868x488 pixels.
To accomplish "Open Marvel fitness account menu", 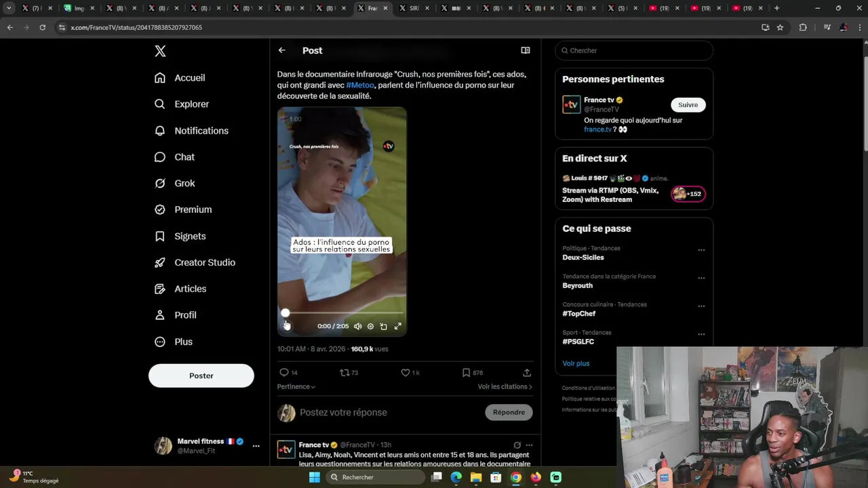I will [x=207, y=445].
